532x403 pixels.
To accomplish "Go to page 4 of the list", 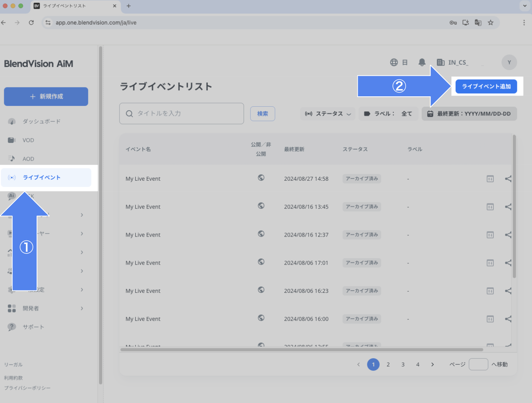I will [418, 364].
